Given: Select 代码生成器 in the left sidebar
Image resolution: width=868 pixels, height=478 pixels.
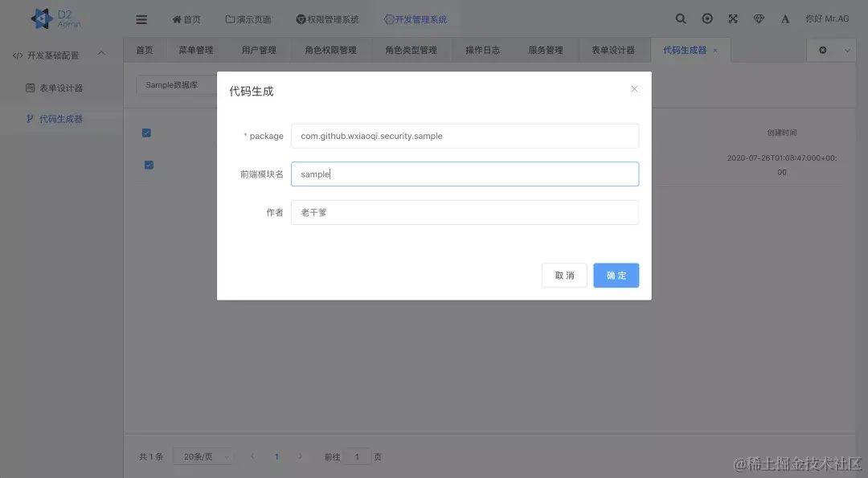Looking at the screenshot, I should pyautogui.click(x=60, y=118).
